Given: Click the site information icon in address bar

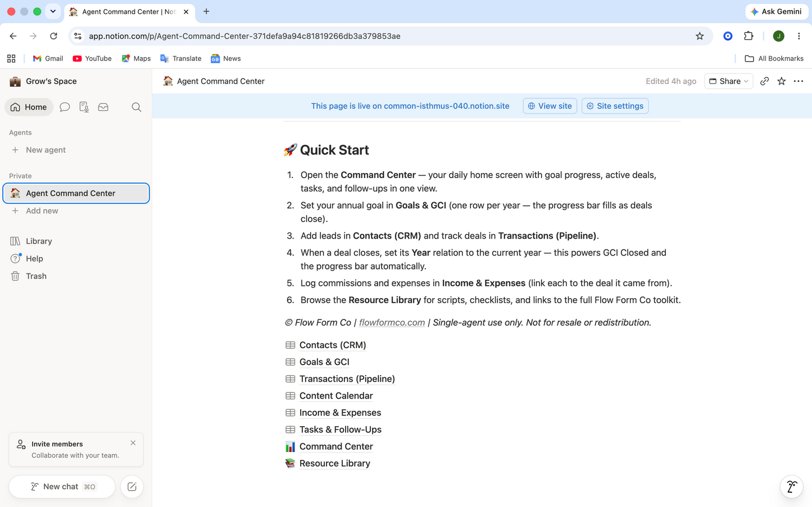Looking at the screenshot, I should 78,36.
